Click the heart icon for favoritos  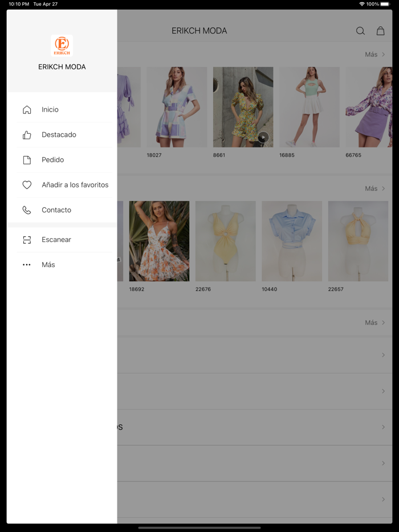pos(27,185)
